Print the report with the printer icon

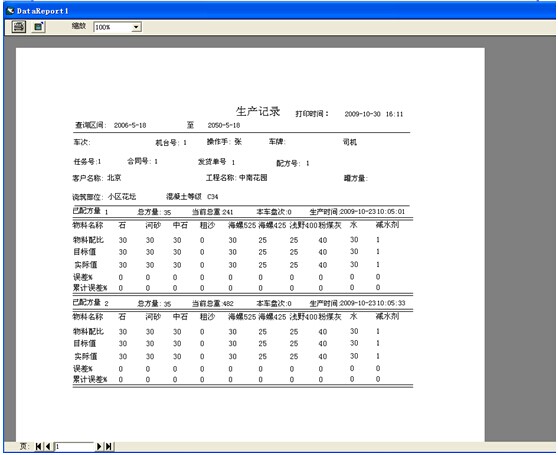[19, 27]
